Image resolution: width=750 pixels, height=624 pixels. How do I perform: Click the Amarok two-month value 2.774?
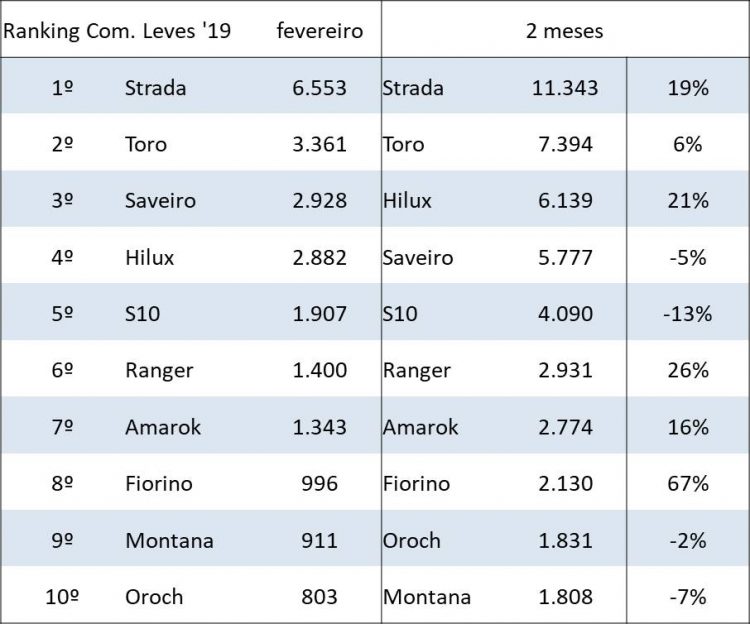point(565,427)
